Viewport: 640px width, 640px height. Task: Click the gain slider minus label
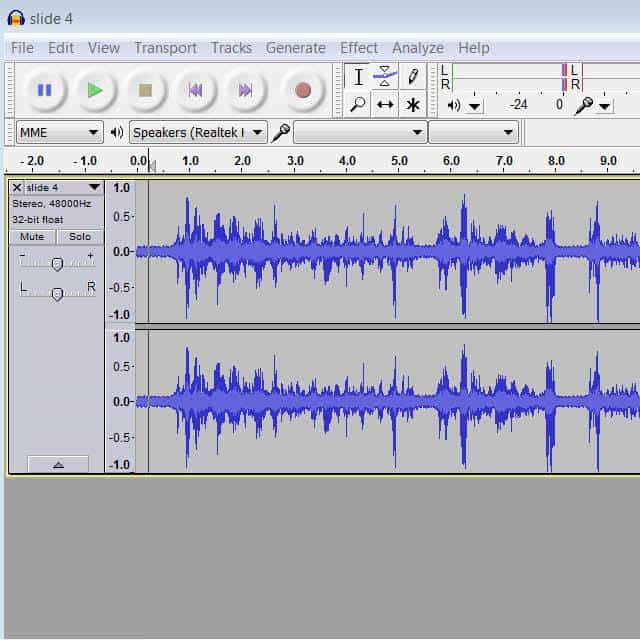tap(22, 256)
